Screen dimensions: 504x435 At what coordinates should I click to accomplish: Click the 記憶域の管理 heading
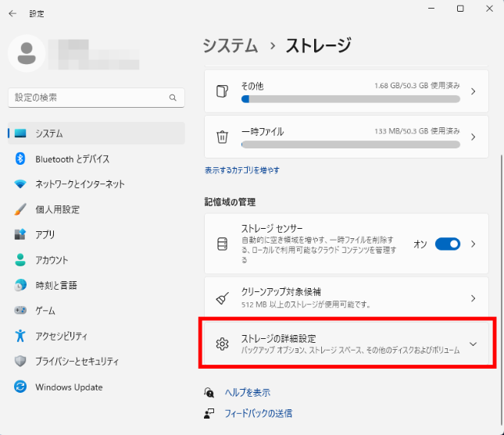click(x=231, y=202)
